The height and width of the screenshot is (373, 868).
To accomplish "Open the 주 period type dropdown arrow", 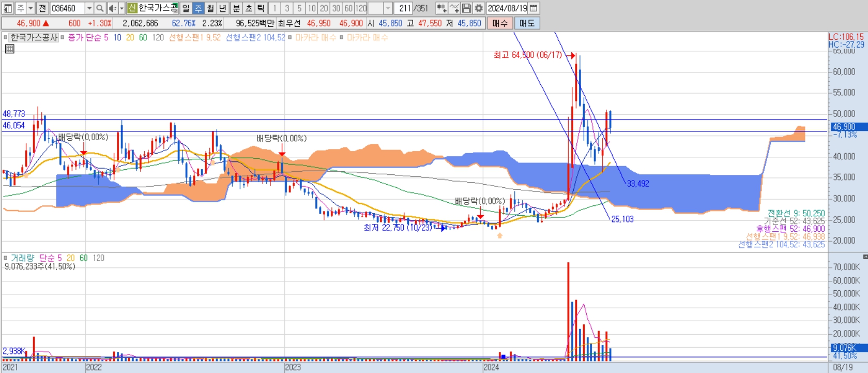I will coord(31,8).
